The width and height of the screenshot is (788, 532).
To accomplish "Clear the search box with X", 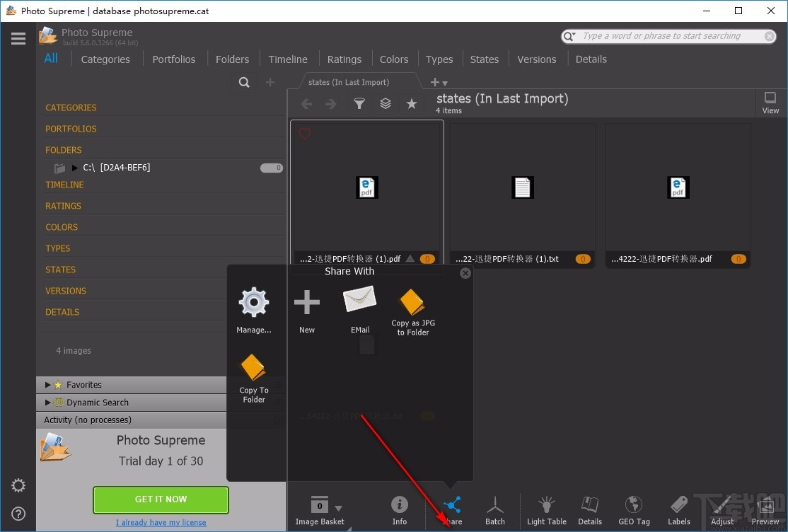I will pyautogui.click(x=769, y=36).
